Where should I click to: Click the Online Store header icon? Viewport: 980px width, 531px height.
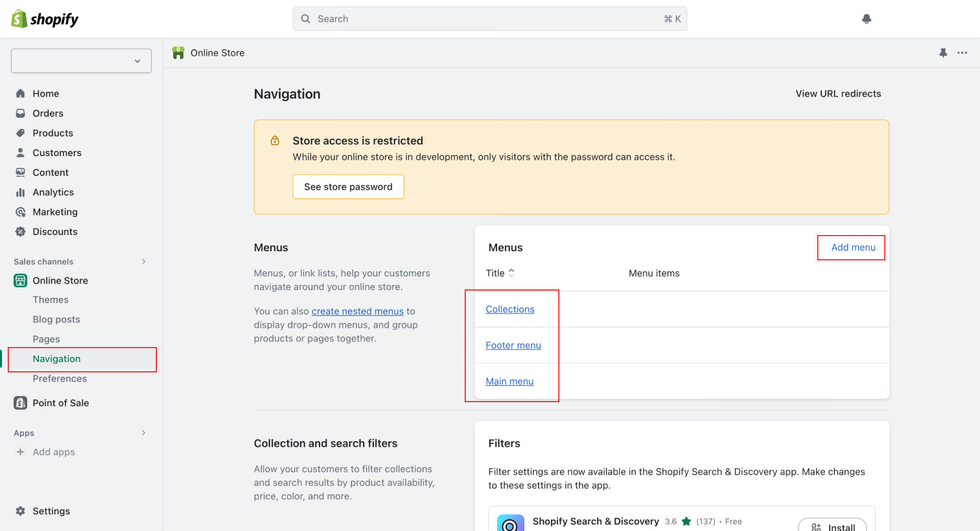[178, 53]
